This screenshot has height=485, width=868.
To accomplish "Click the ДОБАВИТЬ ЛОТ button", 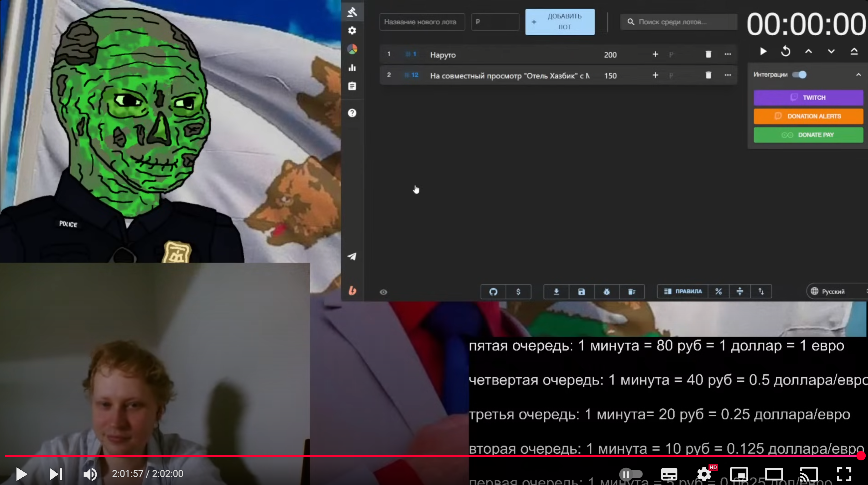I will [560, 22].
